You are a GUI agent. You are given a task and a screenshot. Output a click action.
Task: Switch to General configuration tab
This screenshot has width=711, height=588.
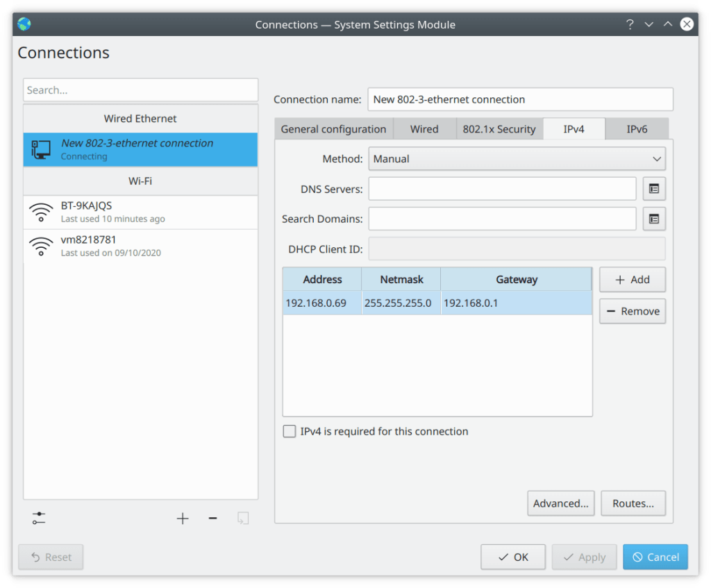(x=333, y=129)
